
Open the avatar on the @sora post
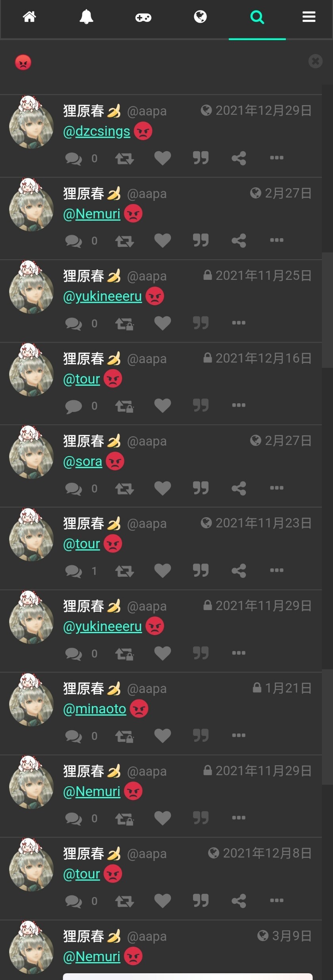pos(31,452)
